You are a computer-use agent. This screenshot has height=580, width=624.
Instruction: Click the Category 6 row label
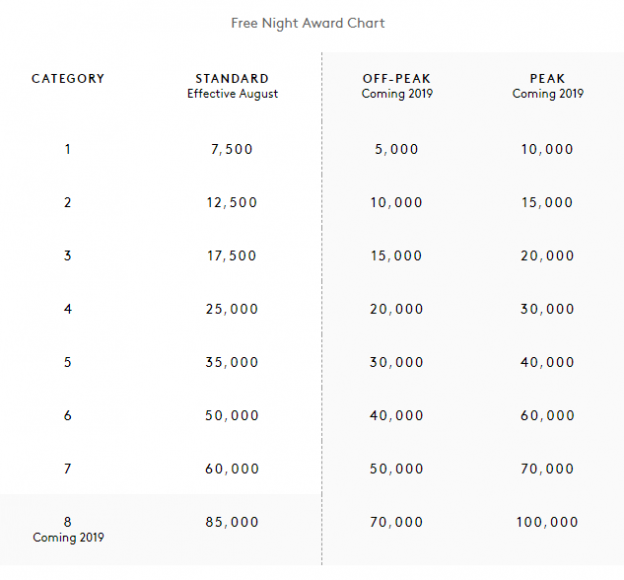pyautogui.click(x=68, y=415)
